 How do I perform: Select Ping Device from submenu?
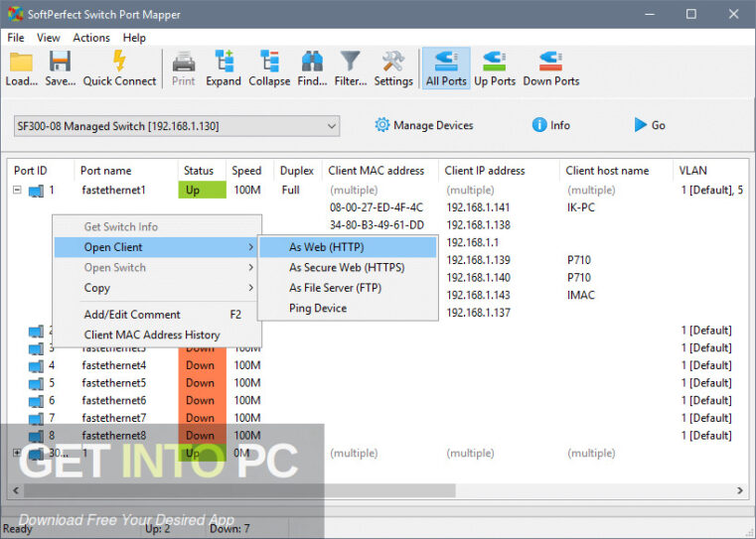348,308
